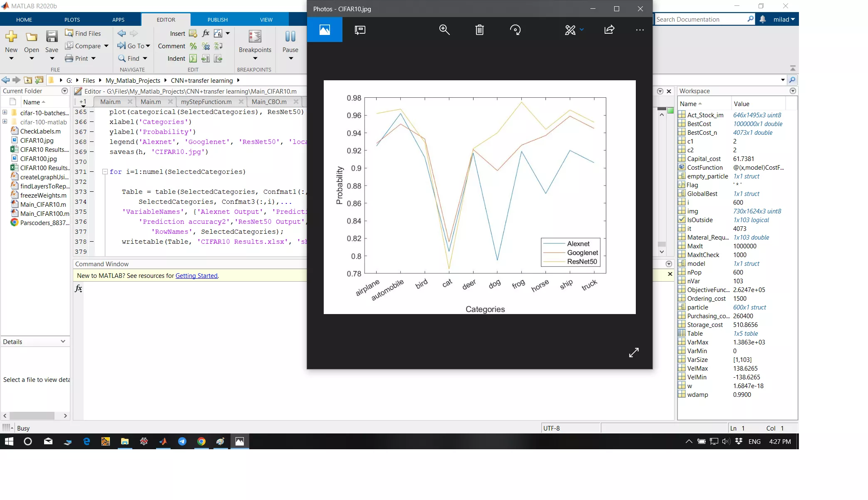The width and height of the screenshot is (868, 500).
Task: Click the Save icon in FILE section
Action: tap(52, 37)
